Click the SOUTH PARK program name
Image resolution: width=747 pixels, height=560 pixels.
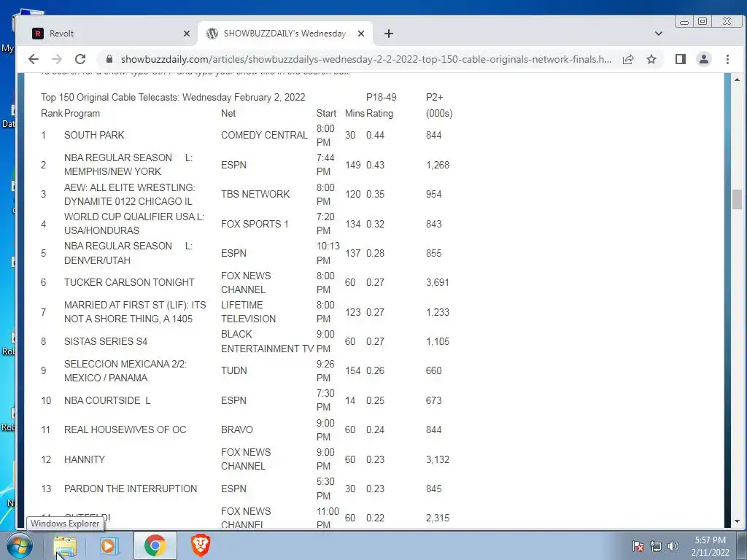coord(94,135)
